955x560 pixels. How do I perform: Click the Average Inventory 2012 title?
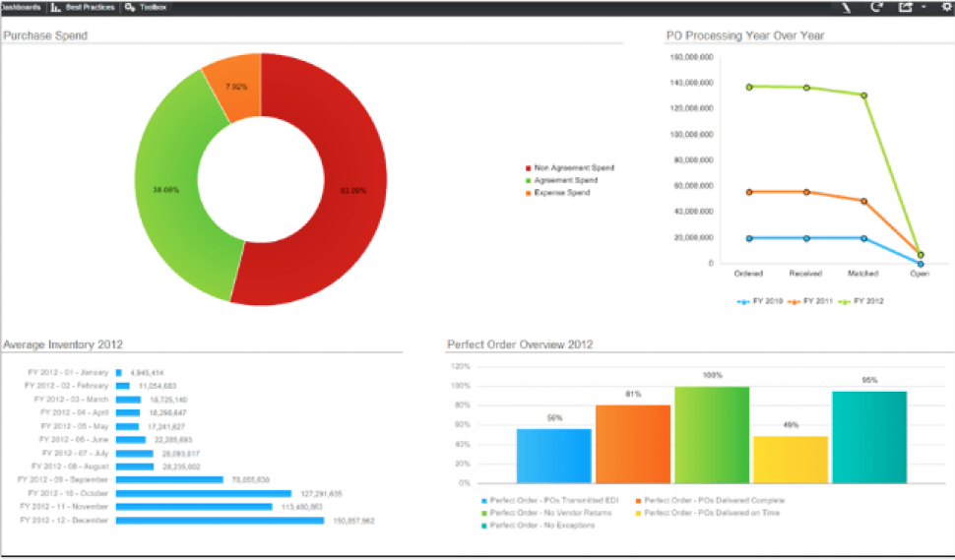pyautogui.click(x=63, y=344)
